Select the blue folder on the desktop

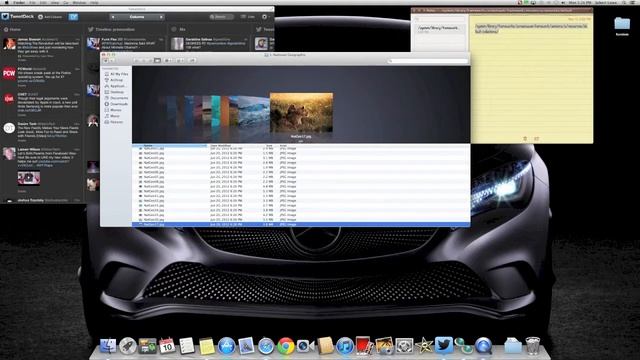622,24
